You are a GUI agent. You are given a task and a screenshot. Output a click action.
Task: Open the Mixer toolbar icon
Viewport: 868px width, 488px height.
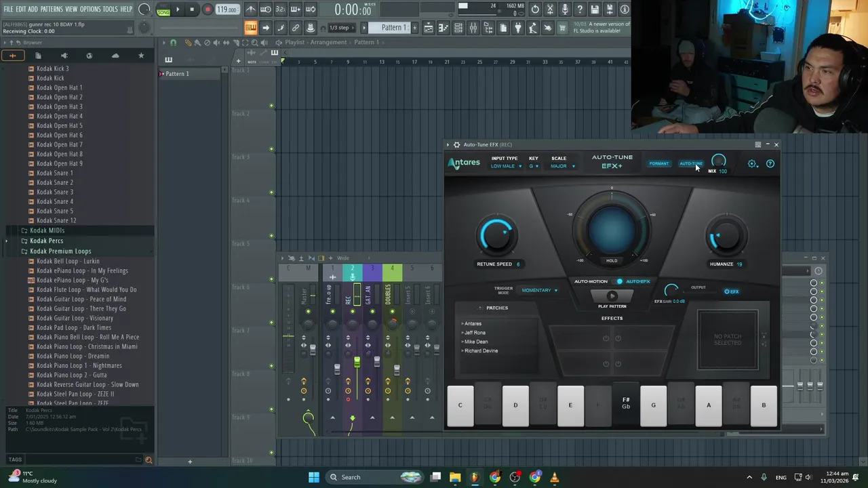(x=473, y=28)
